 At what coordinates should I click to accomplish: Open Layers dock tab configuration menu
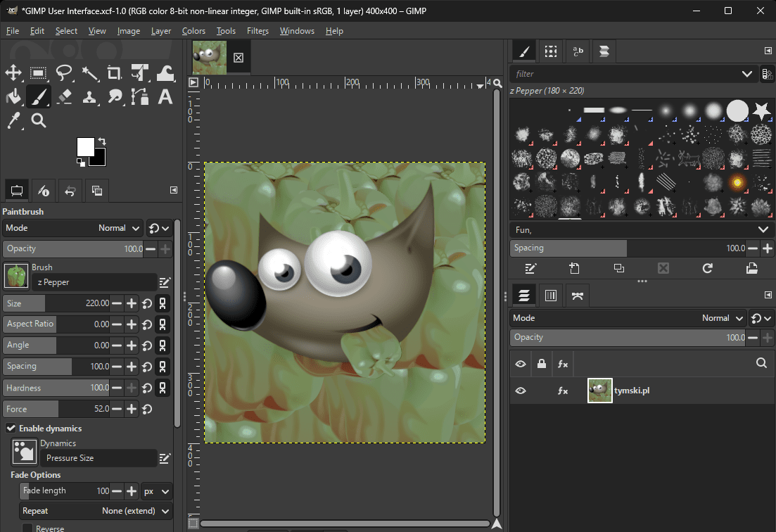[x=768, y=295]
